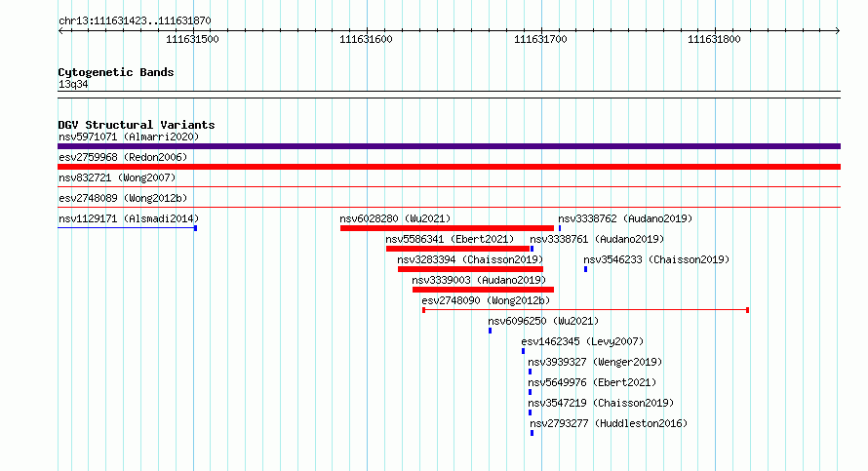This screenshot has height=471, width=868.
Task: Click the blue marker under nsv3546233
Action: pyautogui.click(x=586, y=269)
